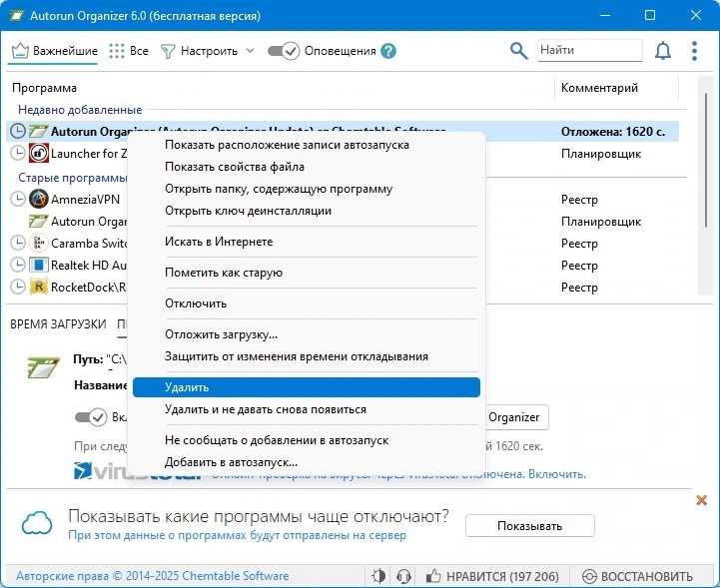
Task: Click the Показывать button
Action: click(x=530, y=526)
